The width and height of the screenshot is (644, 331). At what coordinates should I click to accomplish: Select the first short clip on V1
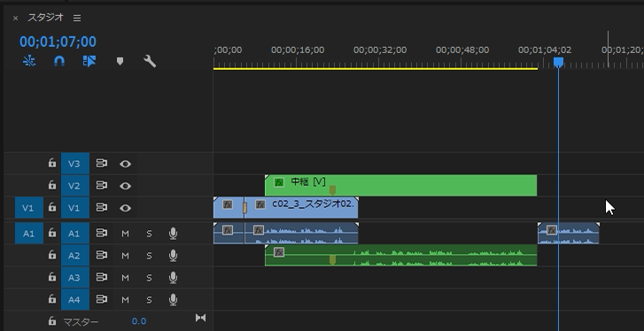229,208
